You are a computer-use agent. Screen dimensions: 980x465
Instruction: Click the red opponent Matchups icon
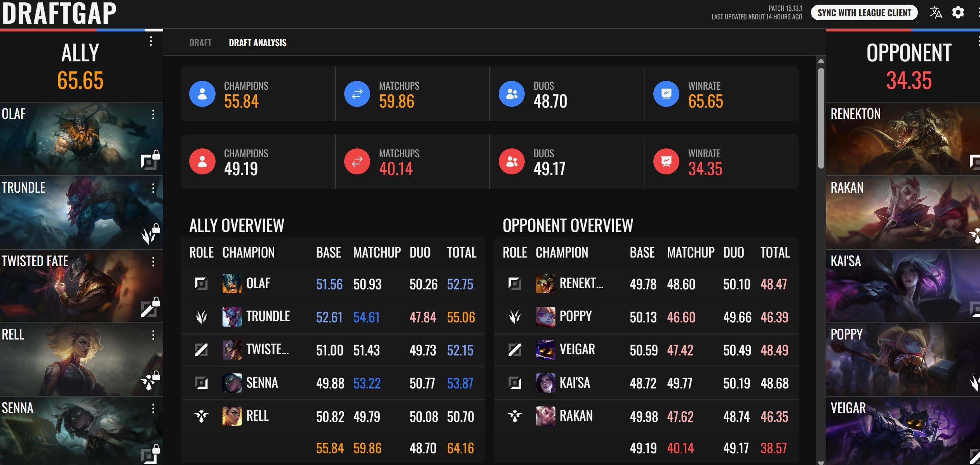[357, 161]
